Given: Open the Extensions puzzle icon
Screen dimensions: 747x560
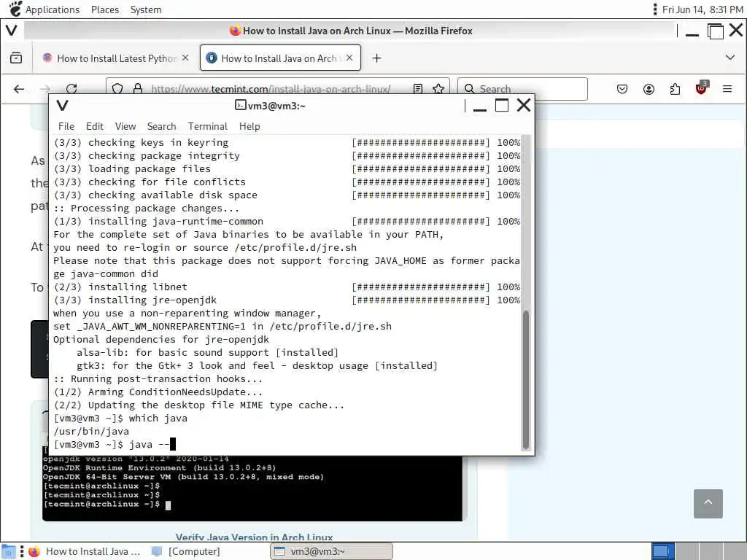Looking at the screenshot, I should coord(675,89).
